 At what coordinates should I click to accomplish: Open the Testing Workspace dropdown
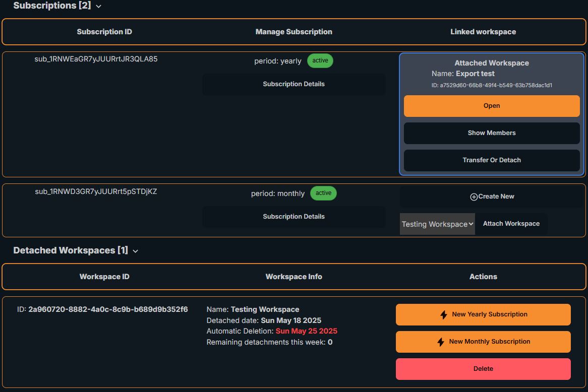pos(437,224)
